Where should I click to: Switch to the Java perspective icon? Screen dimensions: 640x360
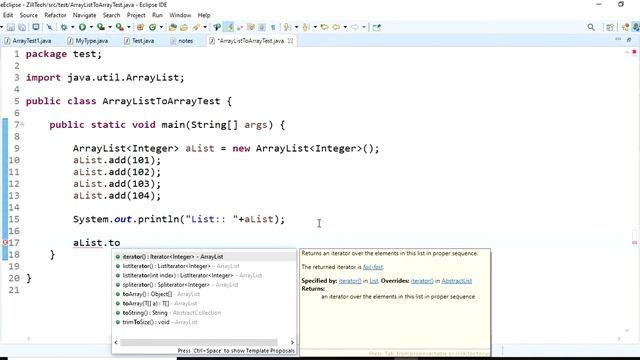[625, 27]
